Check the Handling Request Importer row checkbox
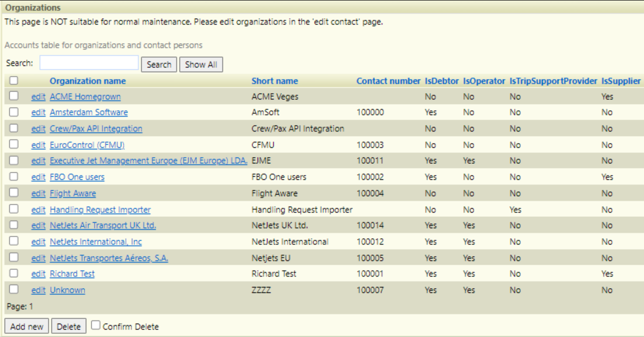This screenshot has height=337, width=644. 14,209
